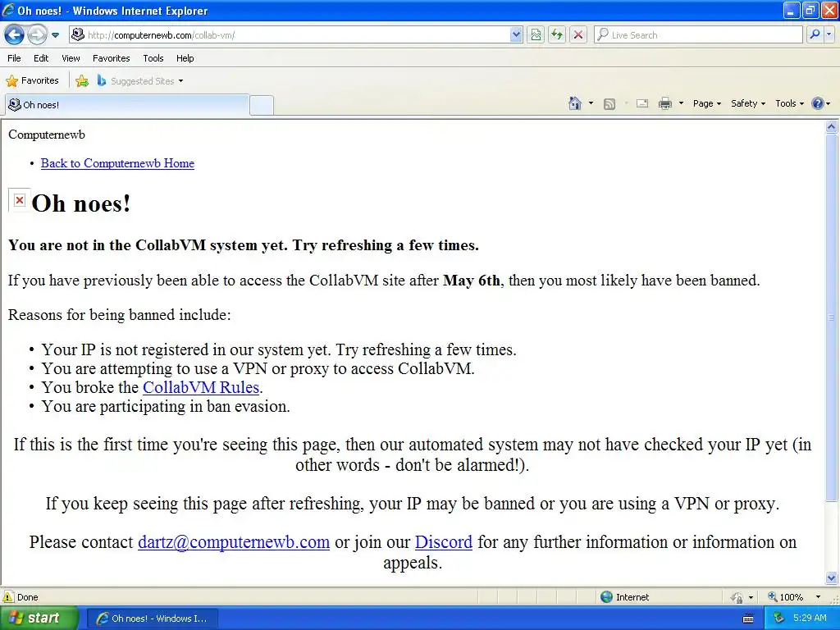
Task: Click the Forward arrow navigation button
Action: [x=36, y=34]
